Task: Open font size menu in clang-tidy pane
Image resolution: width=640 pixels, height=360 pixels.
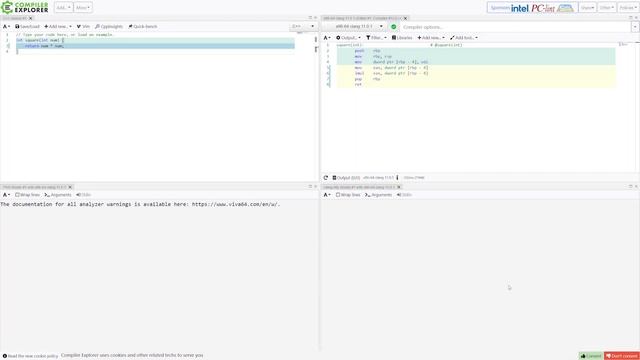Action: 327,195
